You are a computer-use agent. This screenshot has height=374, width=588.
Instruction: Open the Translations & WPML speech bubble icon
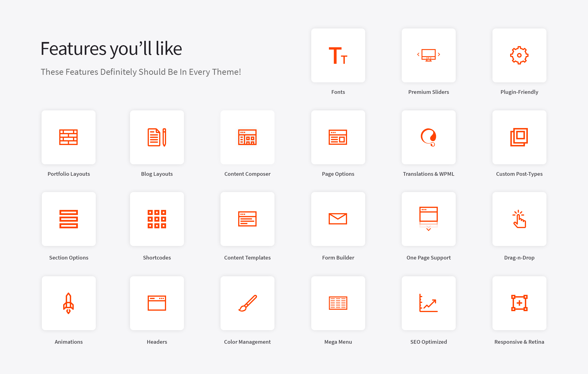point(429,137)
